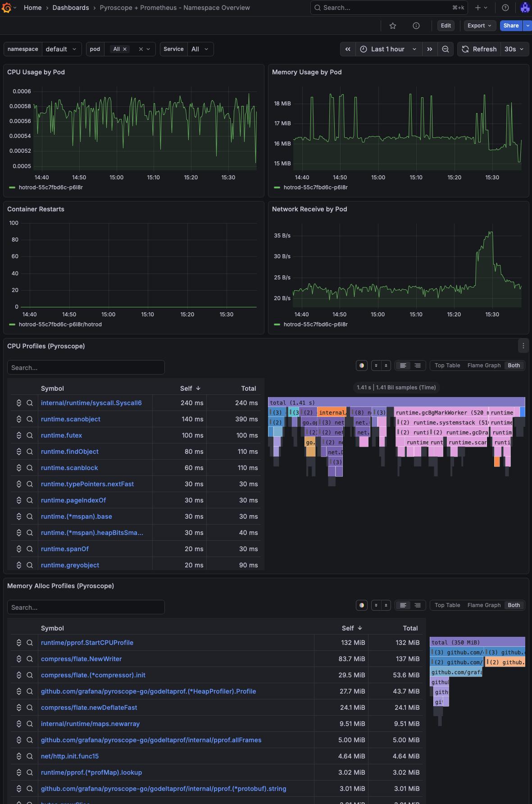The width and height of the screenshot is (532, 804).
Task: Star this dashboard as favorite
Action: [x=393, y=26]
